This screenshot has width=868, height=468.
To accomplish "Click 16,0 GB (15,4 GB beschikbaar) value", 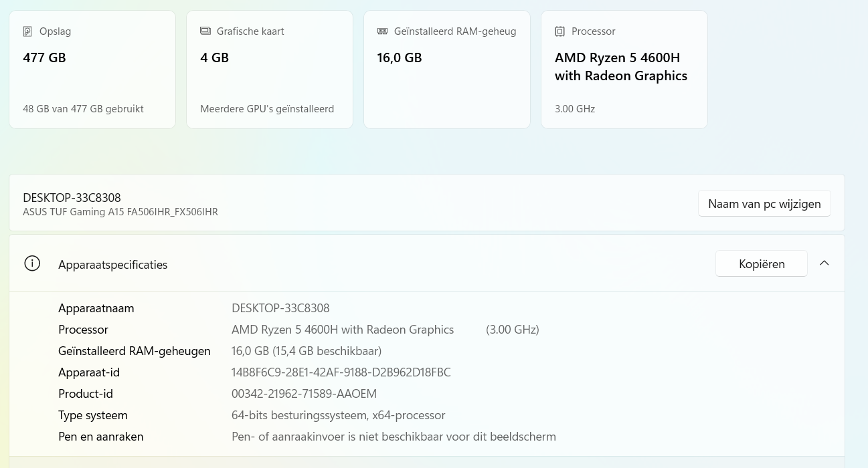I will [x=307, y=351].
